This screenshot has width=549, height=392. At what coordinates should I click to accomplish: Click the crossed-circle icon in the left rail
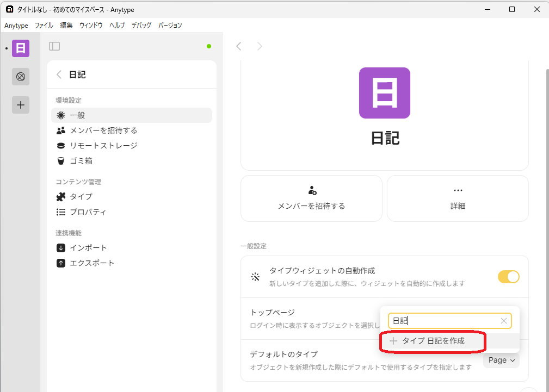click(21, 76)
